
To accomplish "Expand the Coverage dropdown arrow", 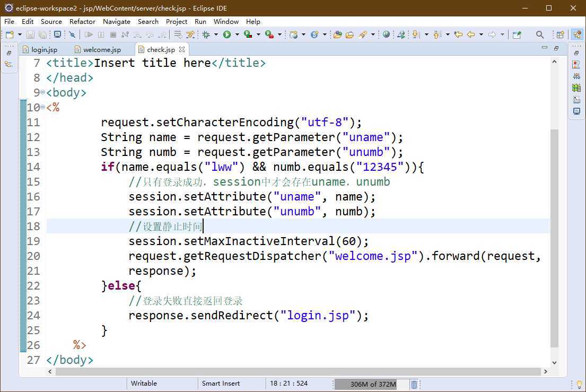I will click(258, 35).
